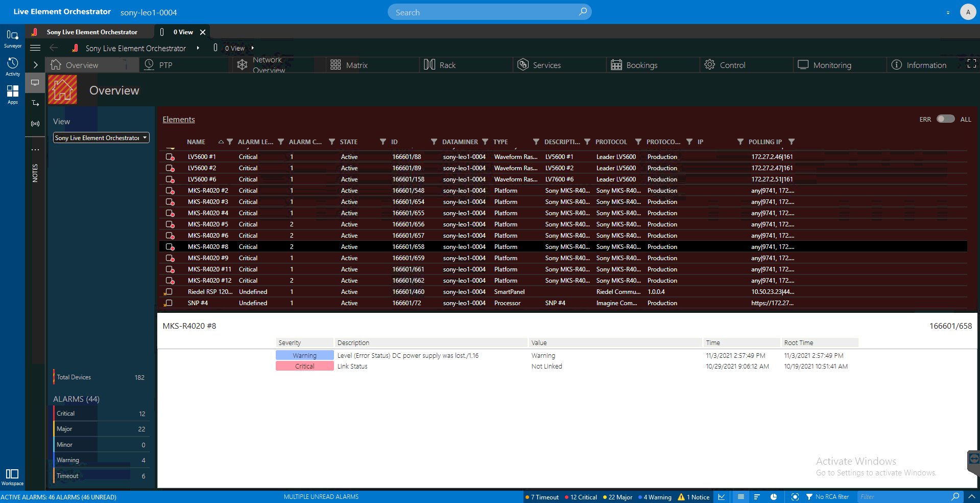
Task: Open the side panel ellipsis menu
Action: pos(35,150)
